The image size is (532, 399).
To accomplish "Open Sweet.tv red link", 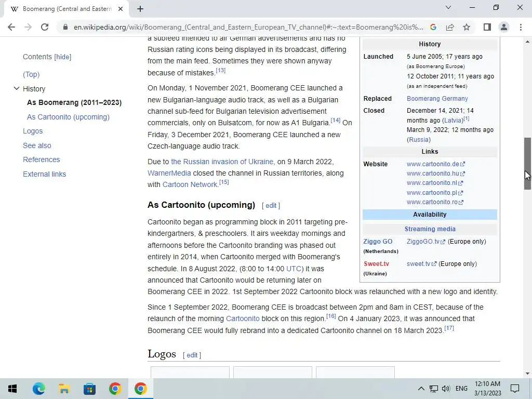I will click(376, 264).
